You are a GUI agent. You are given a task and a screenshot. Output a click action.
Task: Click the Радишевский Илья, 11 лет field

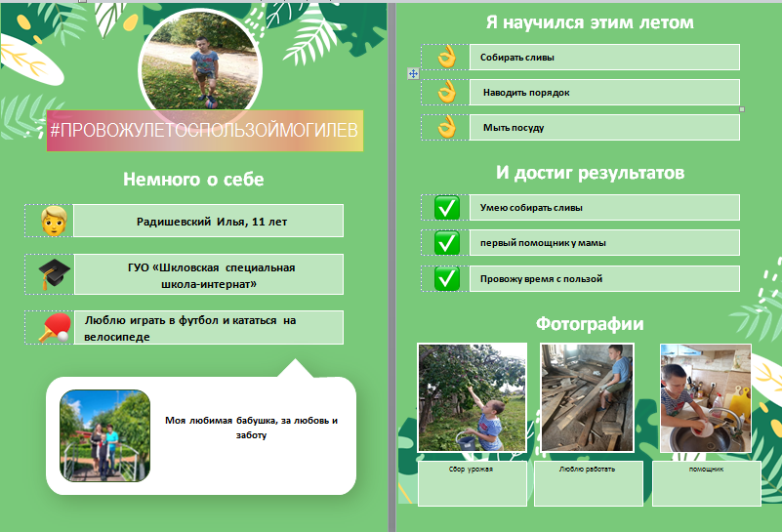209,221
